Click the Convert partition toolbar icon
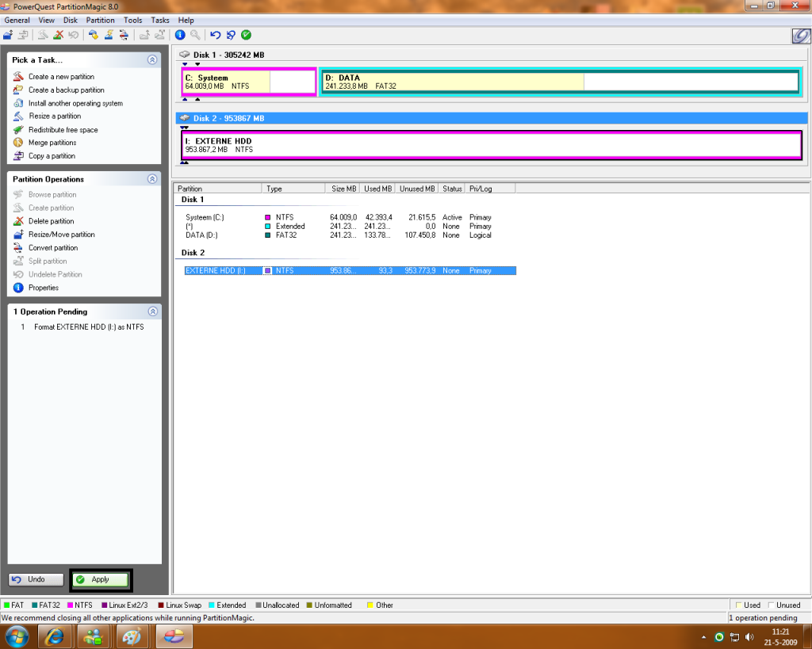The width and height of the screenshot is (812, 649). point(124,35)
